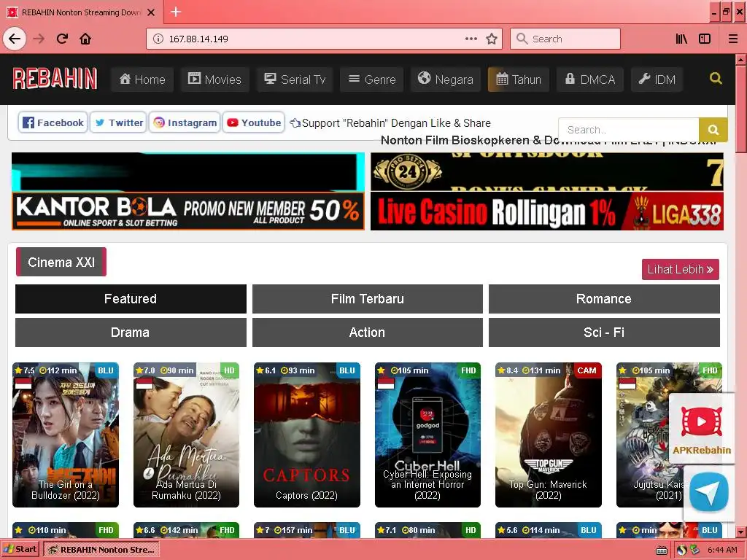Expand the Genre menu
The height and width of the screenshot is (560, 747).
(372, 79)
